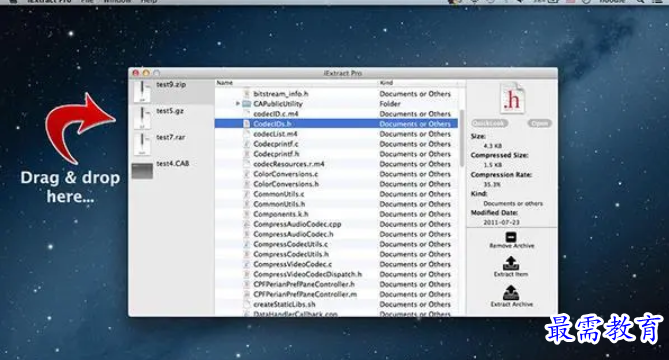
Task: Select the Codecprintf.h file name
Action: pyautogui.click(x=276, y=154)
